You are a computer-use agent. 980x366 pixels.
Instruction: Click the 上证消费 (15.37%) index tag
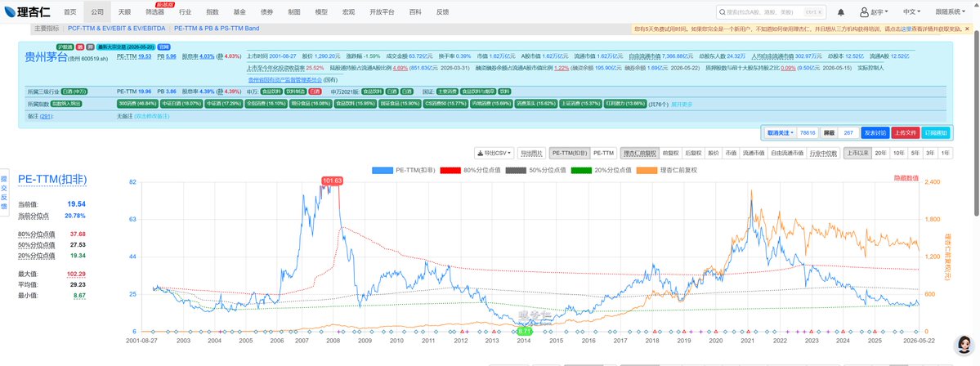click(x=580, y=105)
